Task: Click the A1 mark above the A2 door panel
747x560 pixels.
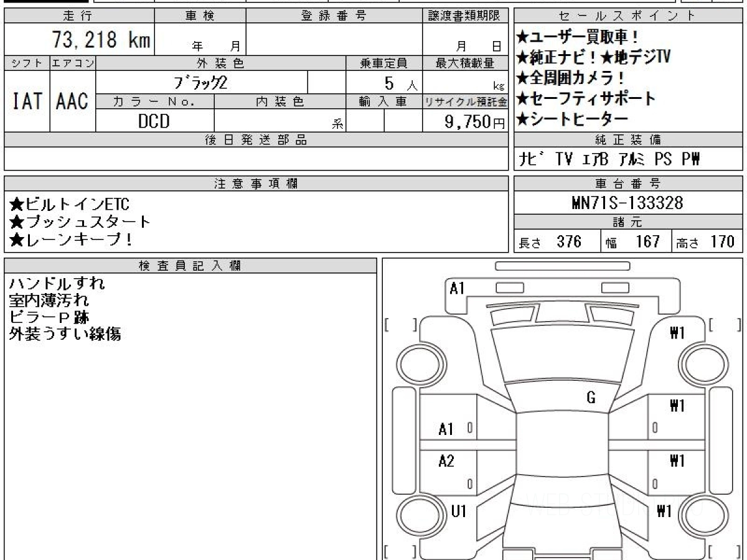Action: 446,429
